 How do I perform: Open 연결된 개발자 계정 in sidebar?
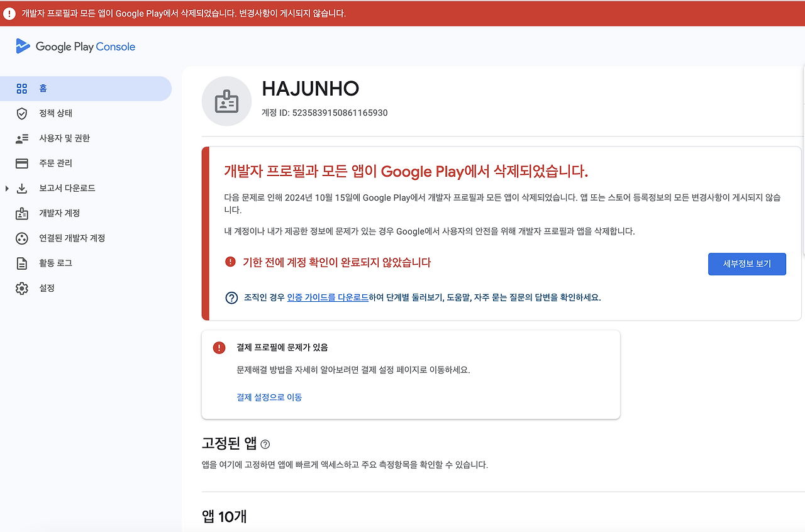(86, 238)
